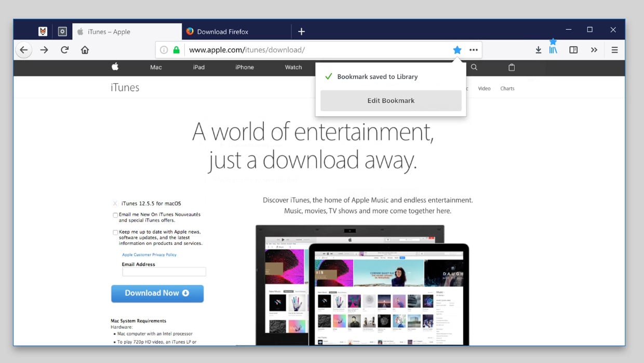644x363 pixels.
Task: Open the Downloads arrow icon
Action: [x=539, y=50]
